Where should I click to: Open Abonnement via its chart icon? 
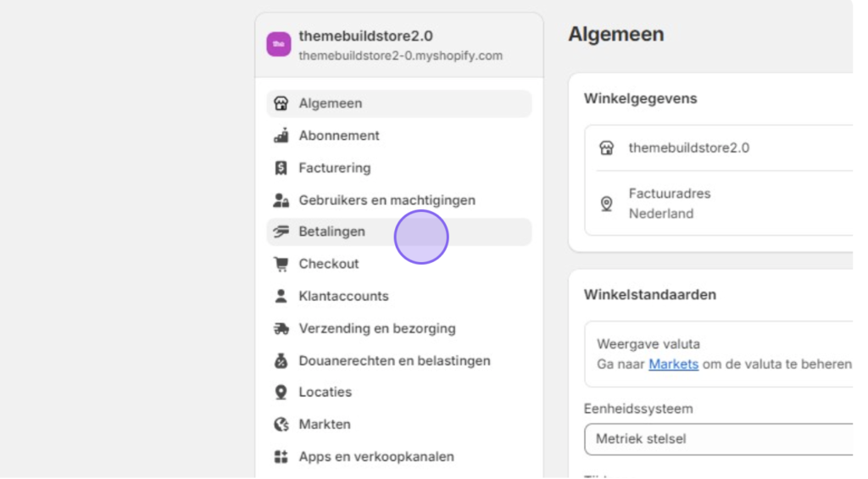point(281,136)
